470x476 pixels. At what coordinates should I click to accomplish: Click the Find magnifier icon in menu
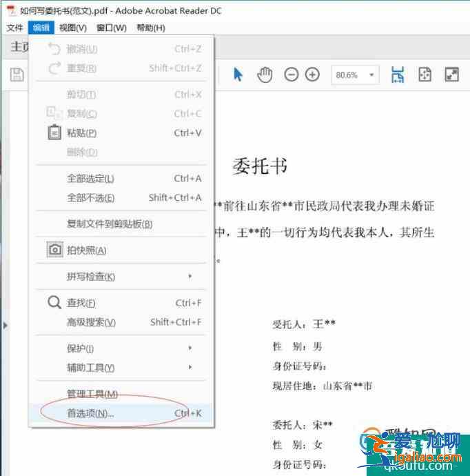54,302
